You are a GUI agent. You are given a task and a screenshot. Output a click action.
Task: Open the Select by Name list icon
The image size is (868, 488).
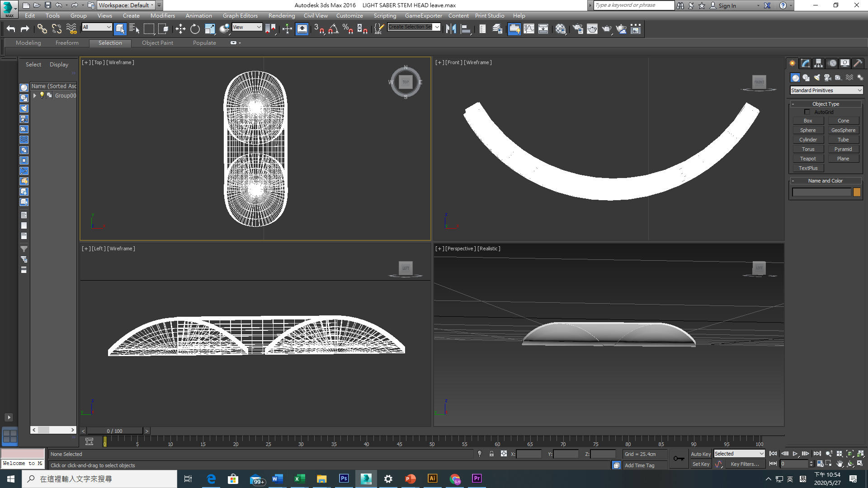(134, 29)
